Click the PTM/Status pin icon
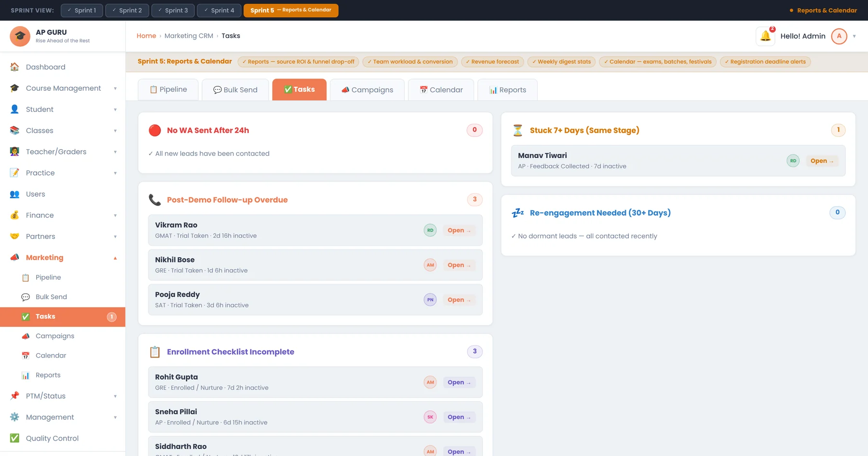 pyautogui.click(x=15, y=396)
